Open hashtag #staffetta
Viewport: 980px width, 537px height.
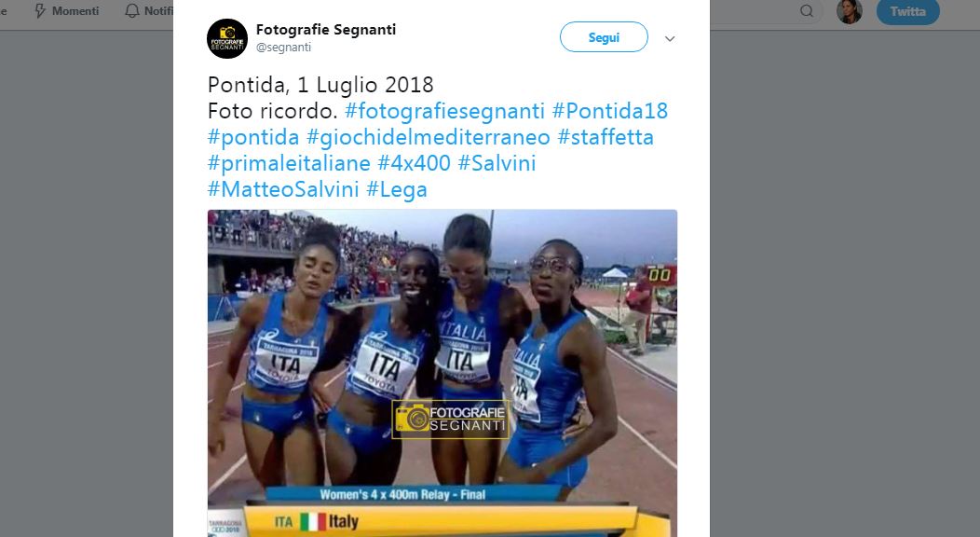click(606, 138)
